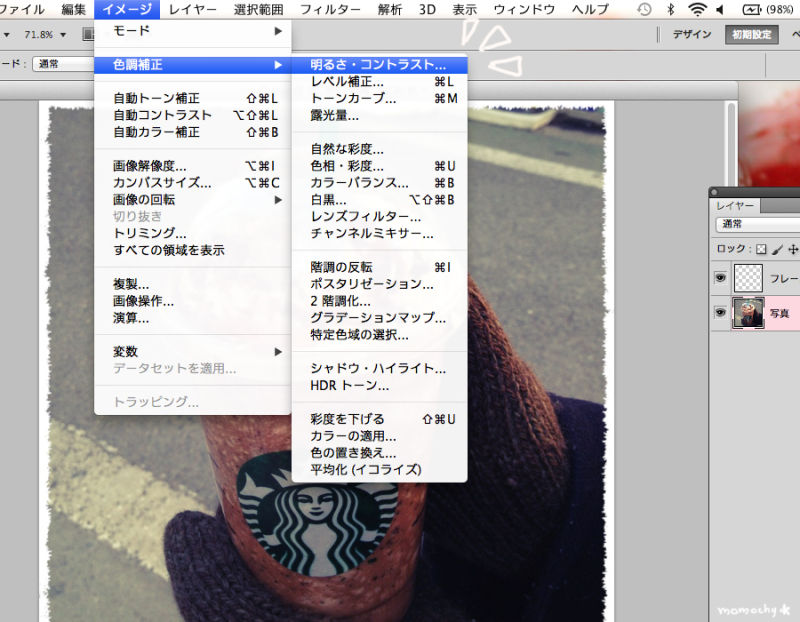Open the ファイル menu
The height and width of the screenshot is (622, 800).
click(22, 9)
